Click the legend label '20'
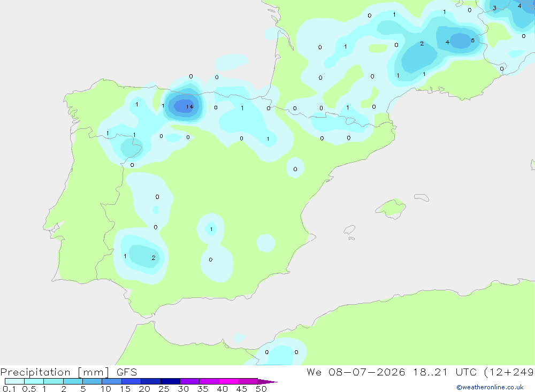 [144, 389]
